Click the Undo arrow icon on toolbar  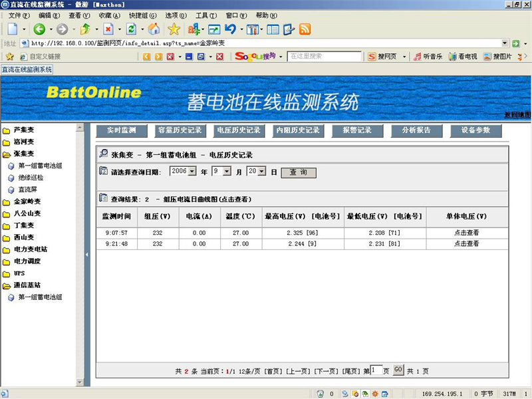pos(231,29)
